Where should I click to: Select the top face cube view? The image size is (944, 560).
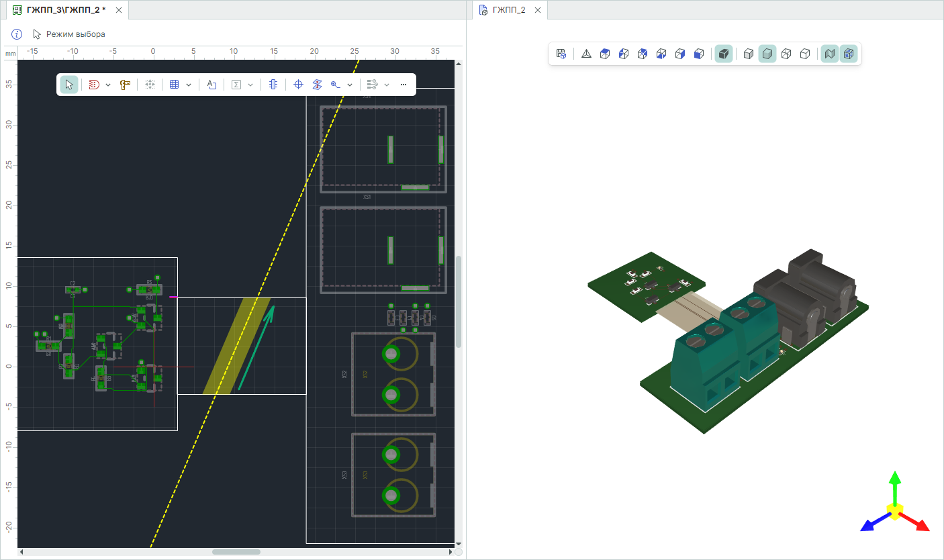pyautogui.click(x=605, y=54)
